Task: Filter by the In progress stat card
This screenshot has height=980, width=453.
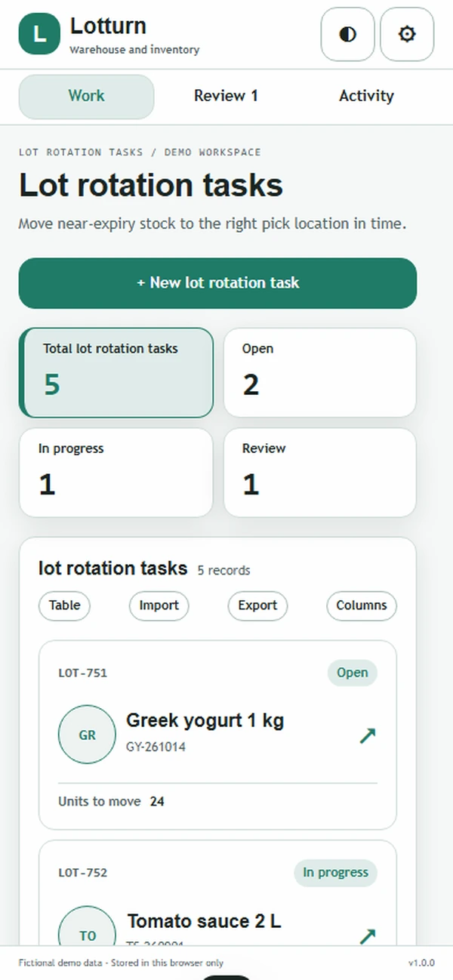Action: point(116,473)
